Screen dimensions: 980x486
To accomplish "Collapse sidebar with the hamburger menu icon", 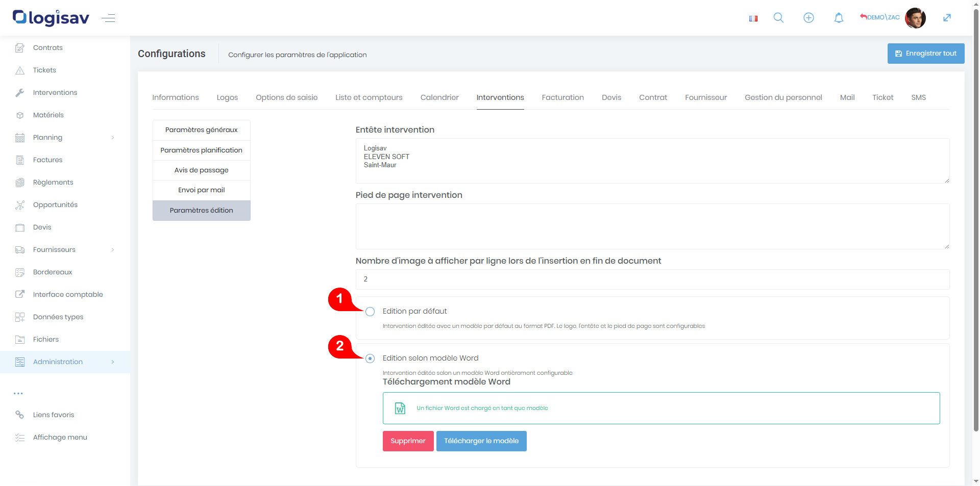I will [108, 18].
